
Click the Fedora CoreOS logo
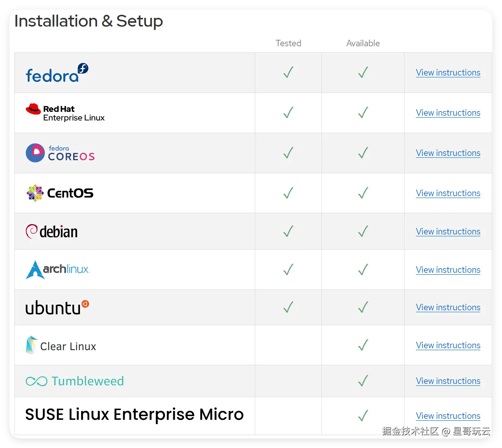click(x=60, y=153)
